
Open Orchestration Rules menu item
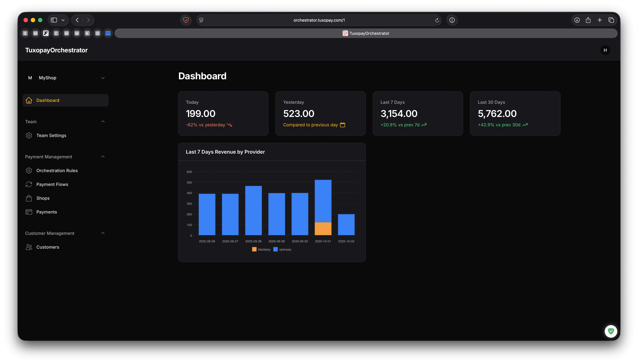57,171
